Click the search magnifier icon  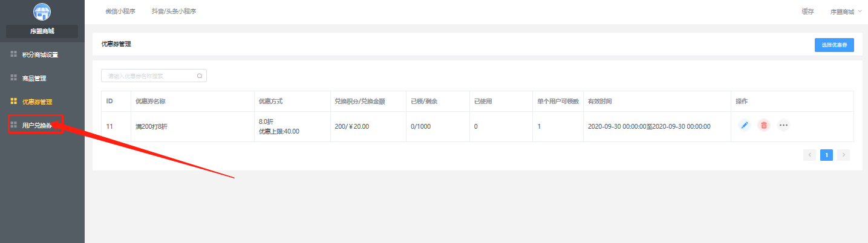pyautogui.click(x=200, y=76)
